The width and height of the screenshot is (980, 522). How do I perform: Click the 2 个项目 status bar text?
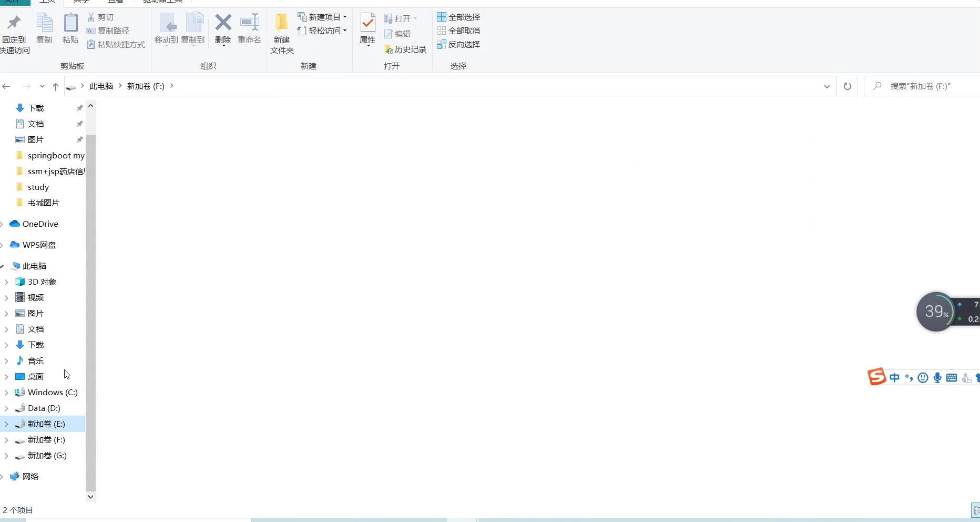(18, 510)
